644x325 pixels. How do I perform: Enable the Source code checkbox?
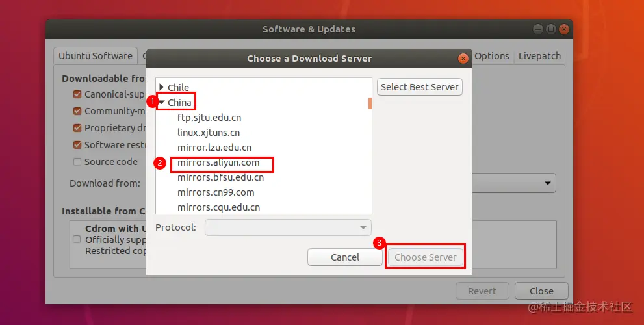point(77,161)
